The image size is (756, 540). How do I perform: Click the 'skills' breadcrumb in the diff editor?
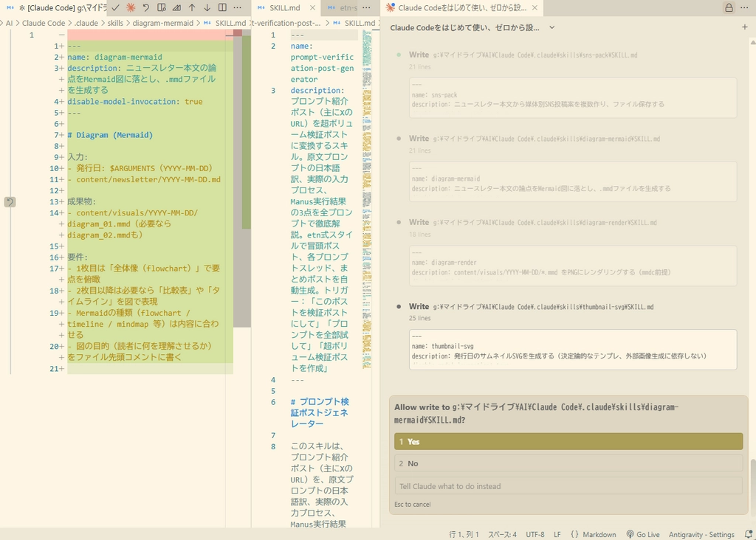click(115, 23)
